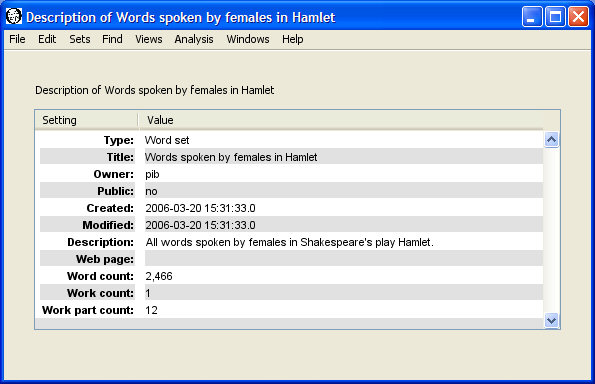Click the 'Word count:' setting label
This screenshot has height=384, width=595.
pyautogui.click(x=100, y=276)
